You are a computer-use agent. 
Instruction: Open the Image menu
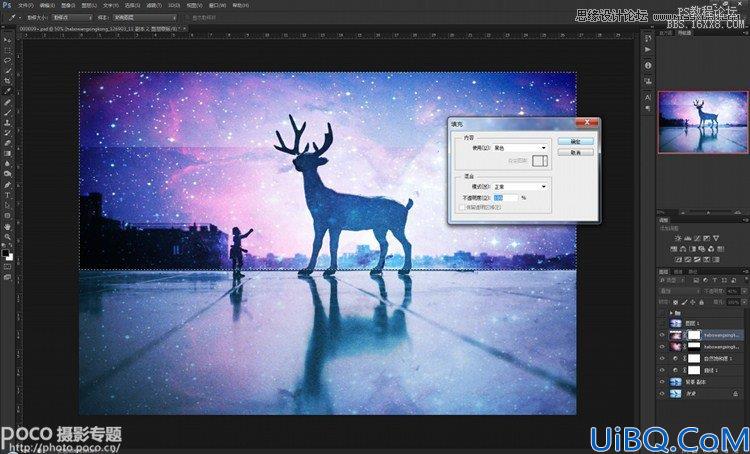tap(68, 6)
